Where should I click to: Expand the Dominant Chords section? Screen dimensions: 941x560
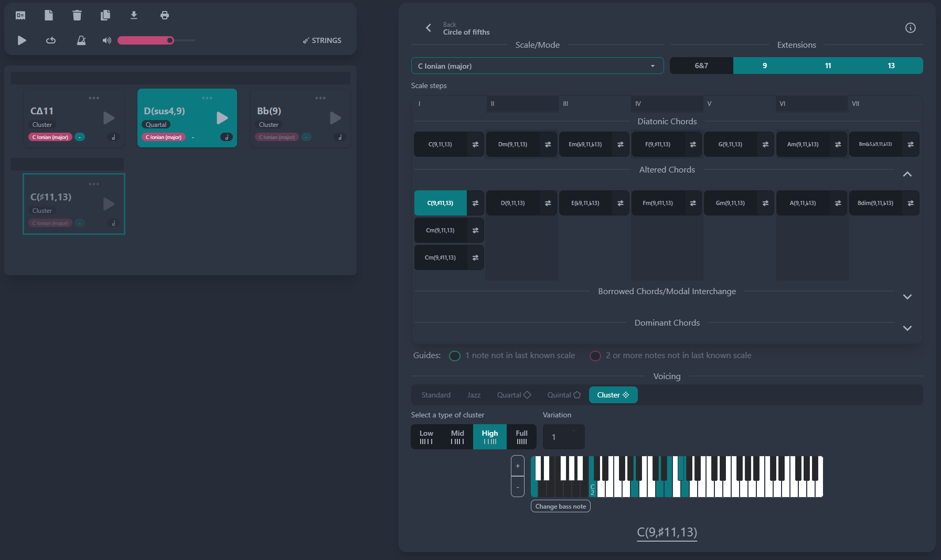[907, 328]
